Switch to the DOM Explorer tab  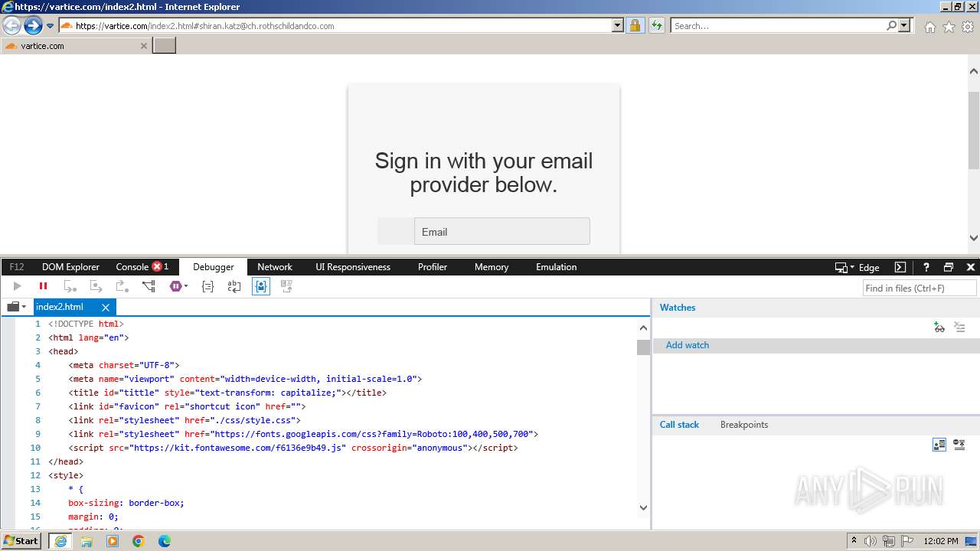tap(70, 267)
